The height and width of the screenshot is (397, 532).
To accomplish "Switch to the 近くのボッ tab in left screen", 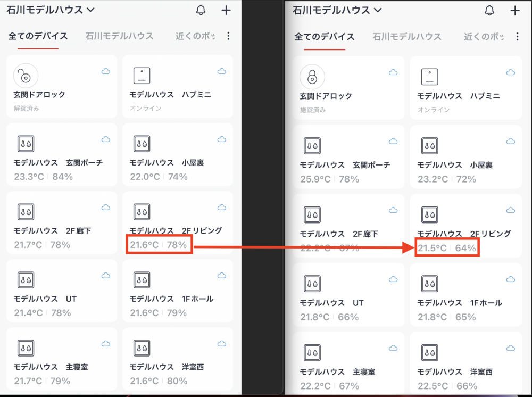I will (195, 36).
